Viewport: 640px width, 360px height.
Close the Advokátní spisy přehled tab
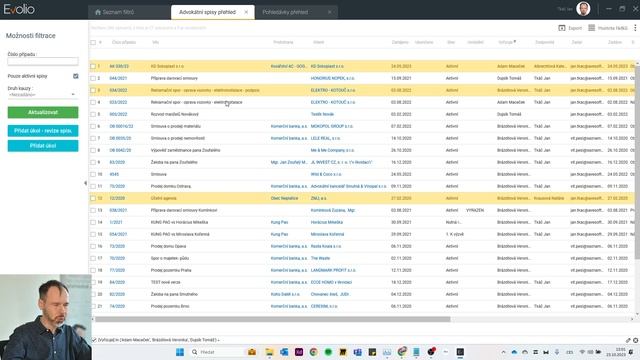click(x=246, y=12)
